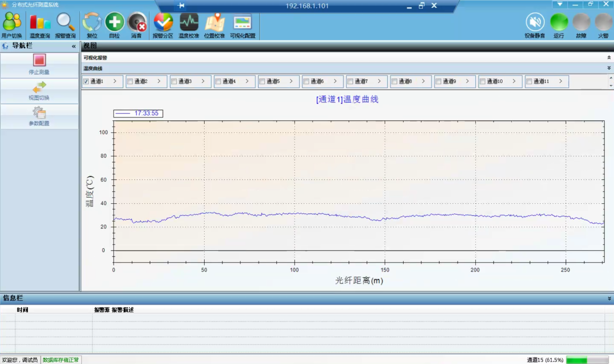
Task: Minimize the 192.168.1.101 remote session bar
Action: pos(409,6)
